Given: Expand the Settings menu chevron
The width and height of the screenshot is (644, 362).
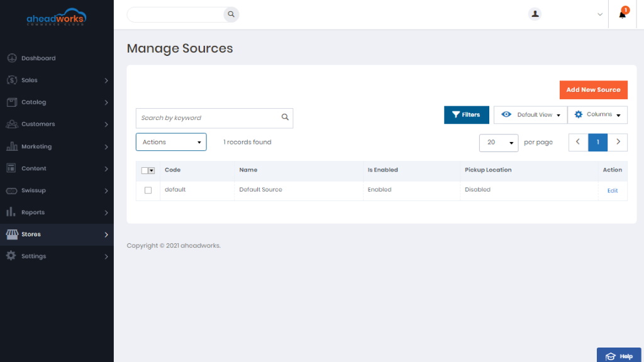Looking at the screenshot, I should [x=106, y=256].
